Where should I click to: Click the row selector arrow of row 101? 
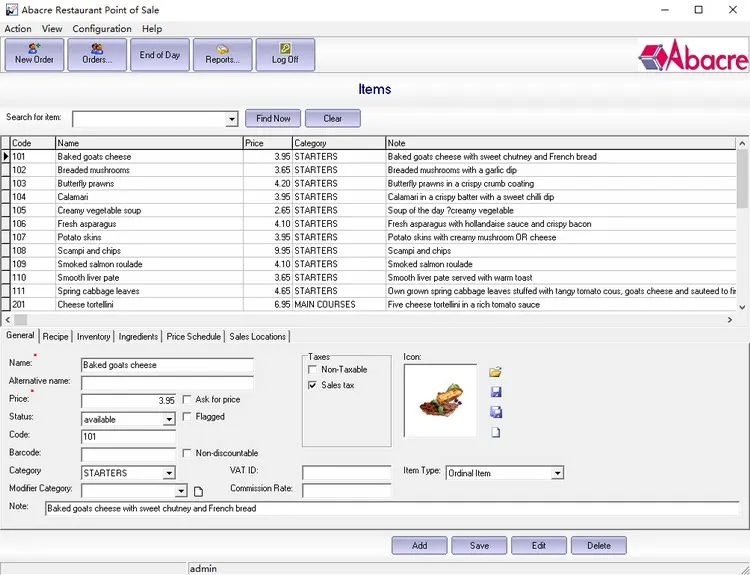pyautogui.click(x=6, y=156)
